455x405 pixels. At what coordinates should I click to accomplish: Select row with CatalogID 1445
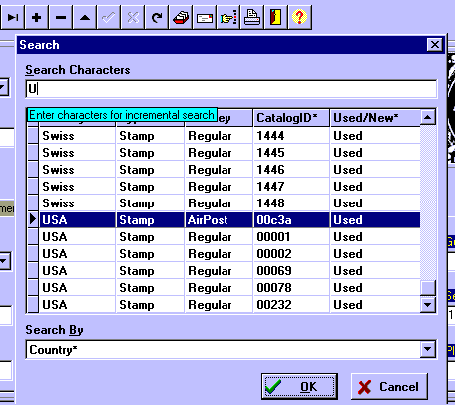pyautogui.click(x=223, y=153)
